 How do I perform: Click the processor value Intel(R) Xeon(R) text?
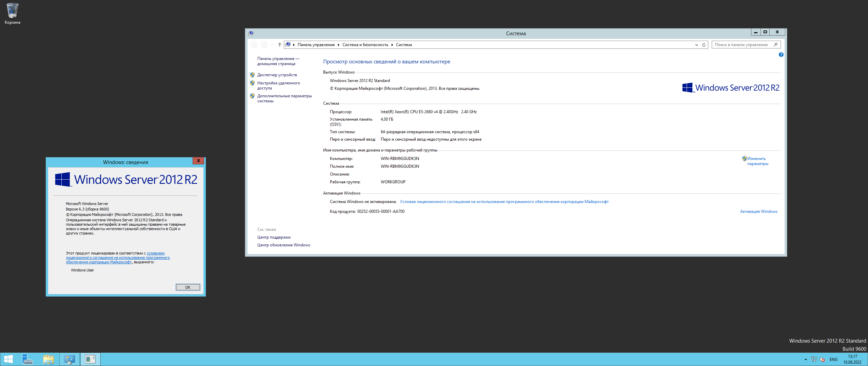pyautogui.click(x=429, y=112)
